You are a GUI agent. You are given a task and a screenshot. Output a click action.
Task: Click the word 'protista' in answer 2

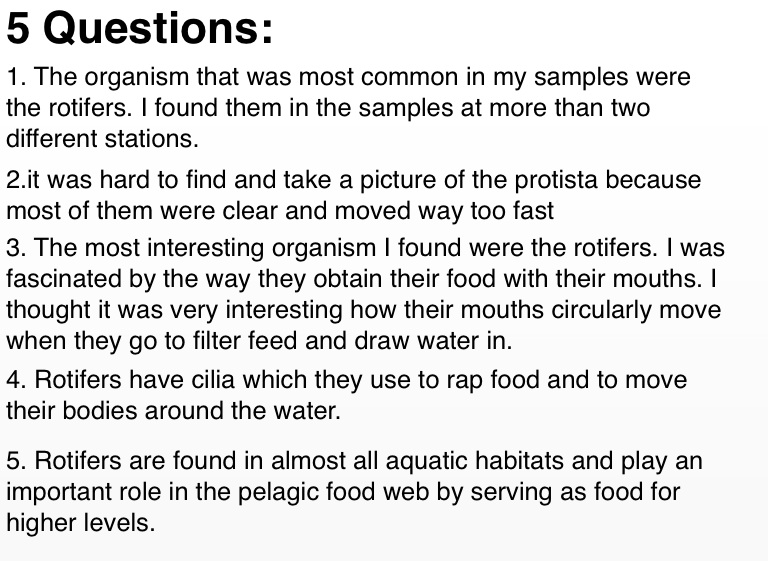(x=555, y=180)
